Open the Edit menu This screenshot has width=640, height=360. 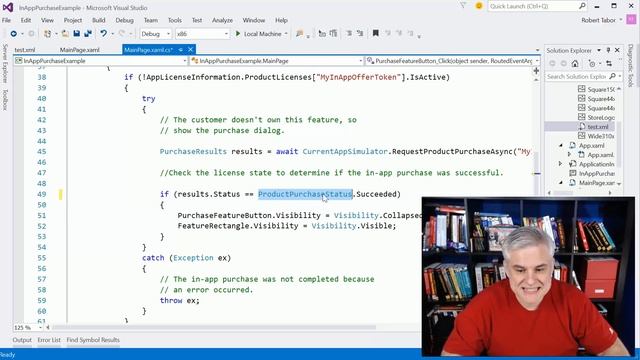tap(26, 20)
